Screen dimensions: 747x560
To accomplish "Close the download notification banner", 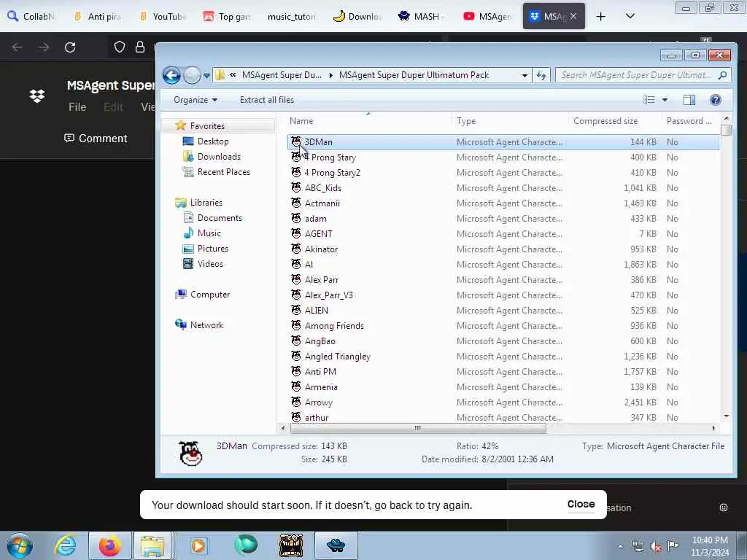I will 581,504.
